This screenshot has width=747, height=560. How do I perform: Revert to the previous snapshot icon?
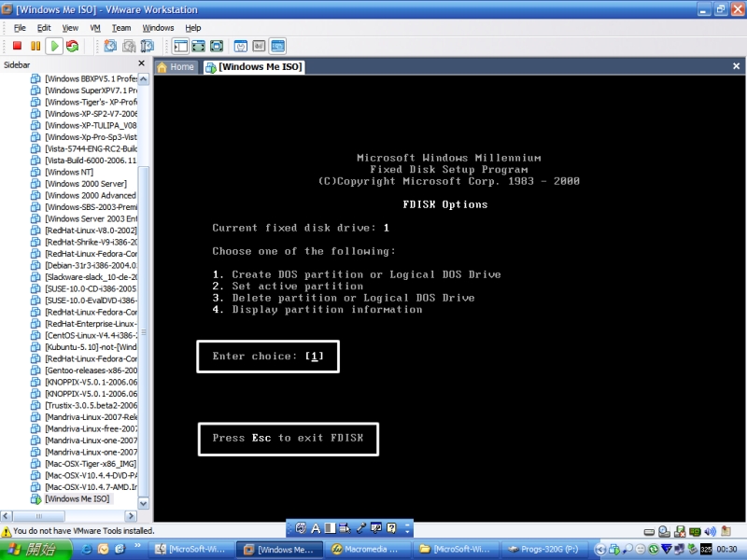[129, 46]
